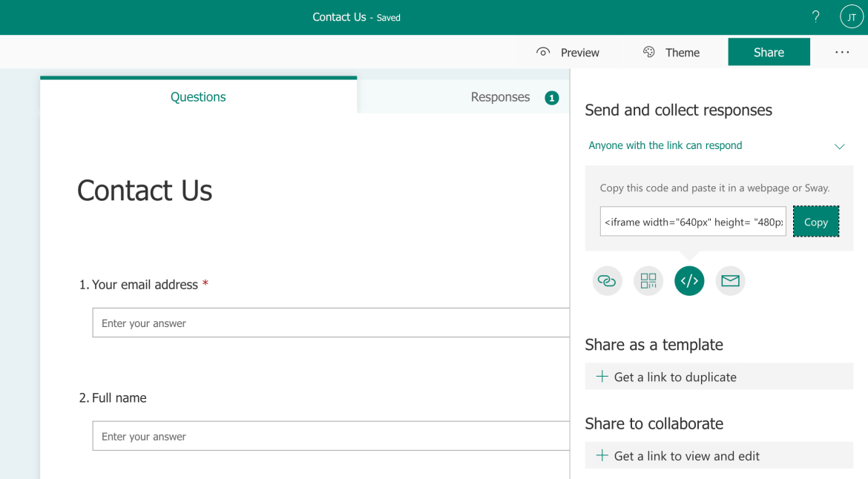Select the link sharing icon
Viewport: 868px width, 479px height.
(x=607, y=281)
